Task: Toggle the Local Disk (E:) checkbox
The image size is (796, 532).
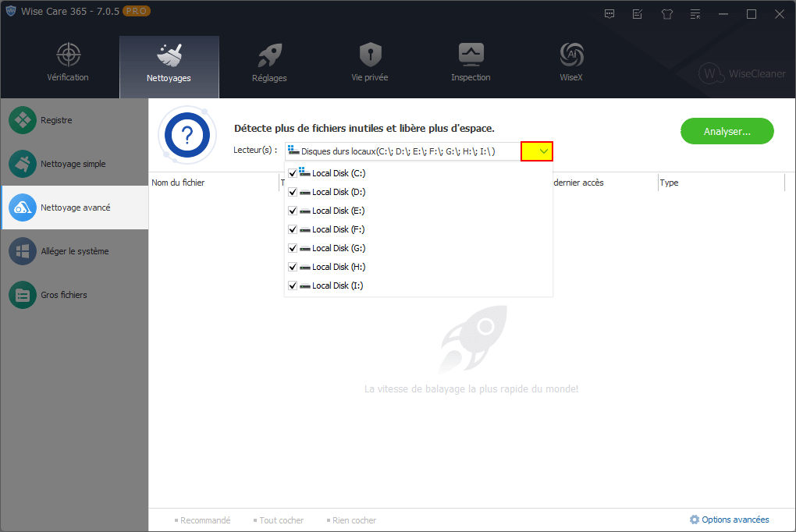Action: click(293, 211)
